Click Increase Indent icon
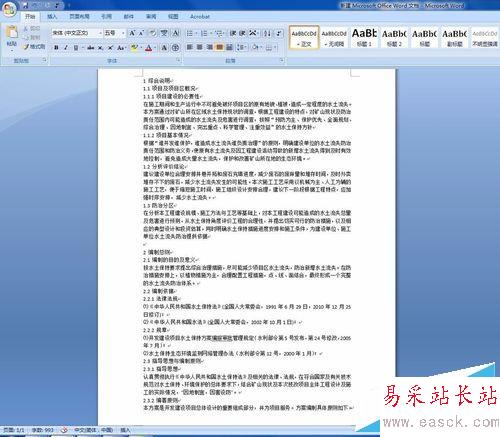Viewport: 500px width, 437px height. pos(242,33)
